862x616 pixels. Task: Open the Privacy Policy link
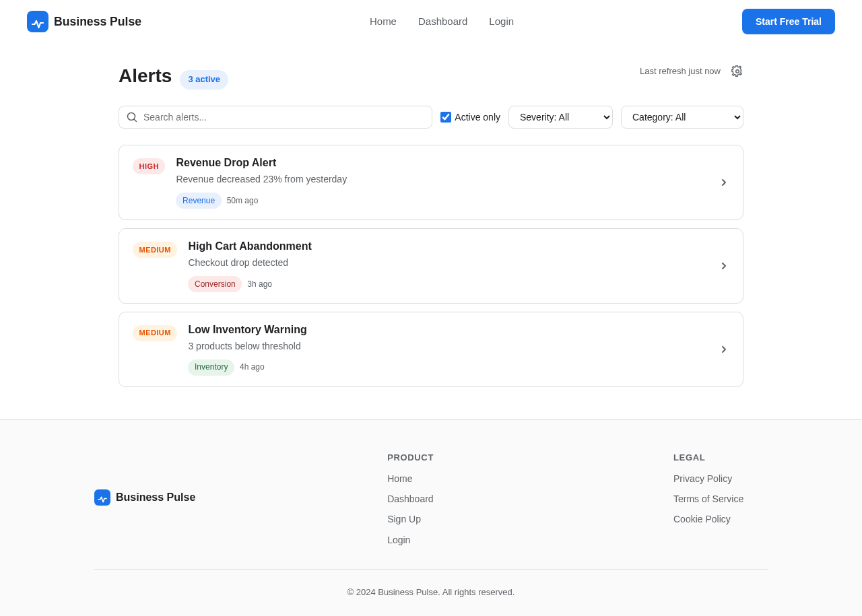pyautogui.click(x=702, y=479)
